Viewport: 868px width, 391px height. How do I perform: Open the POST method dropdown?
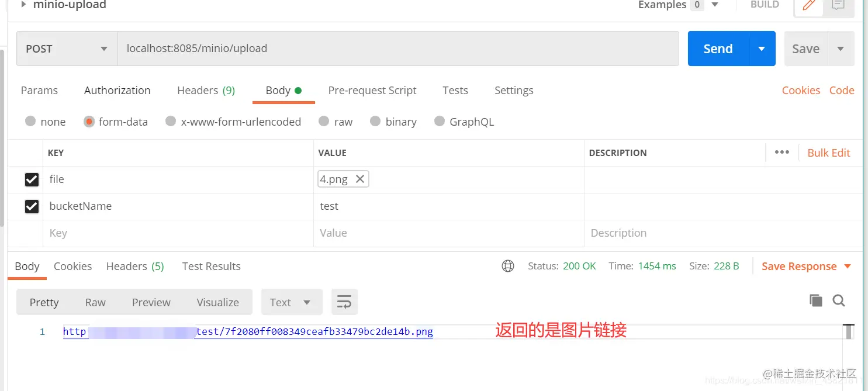pos(67,49)
